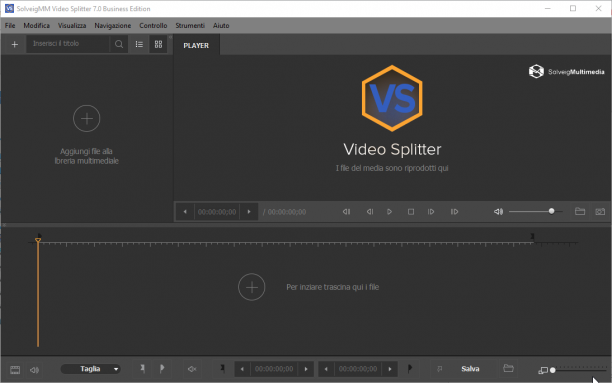
Task: Open the Taglia mode dropdown
Action: (90, 369)
